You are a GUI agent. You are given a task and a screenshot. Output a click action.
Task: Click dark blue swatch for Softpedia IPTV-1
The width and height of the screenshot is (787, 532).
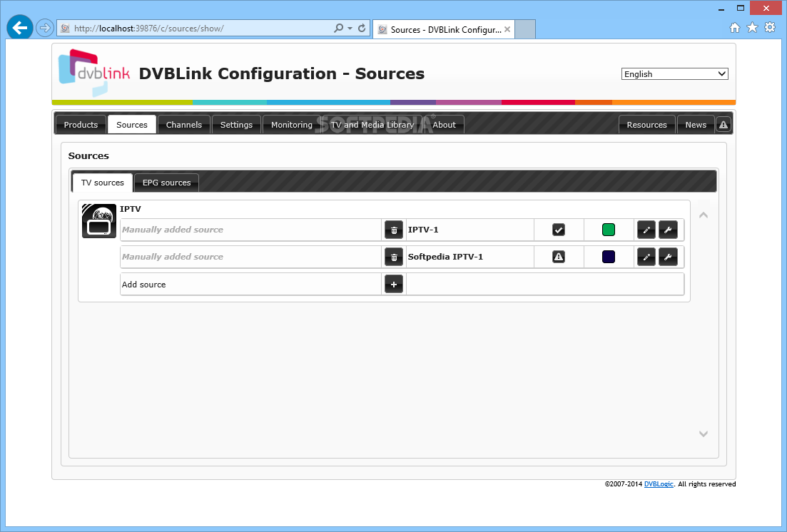click(x=609, y=257)
